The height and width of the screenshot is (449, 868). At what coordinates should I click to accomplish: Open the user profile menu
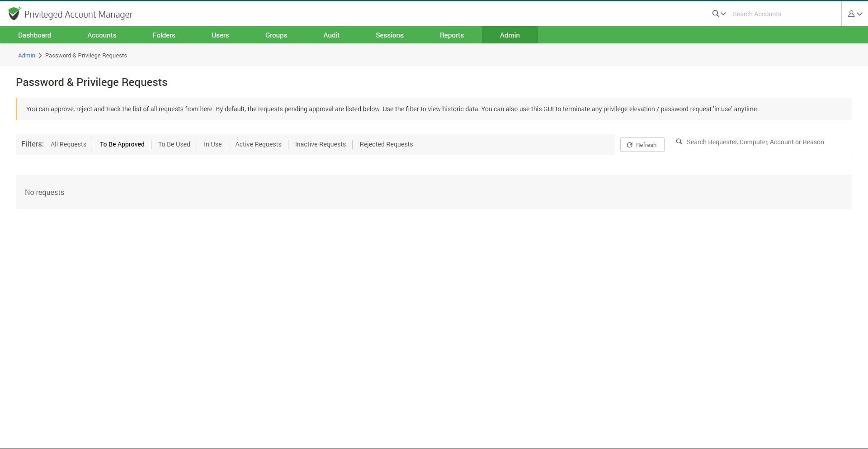point(855,14)
